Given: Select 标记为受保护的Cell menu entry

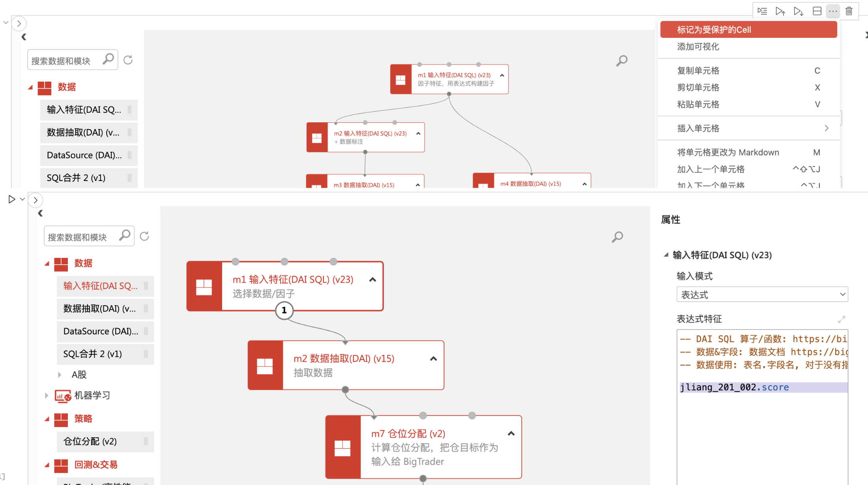Looking at the screenshot, I should coord(748,30).
